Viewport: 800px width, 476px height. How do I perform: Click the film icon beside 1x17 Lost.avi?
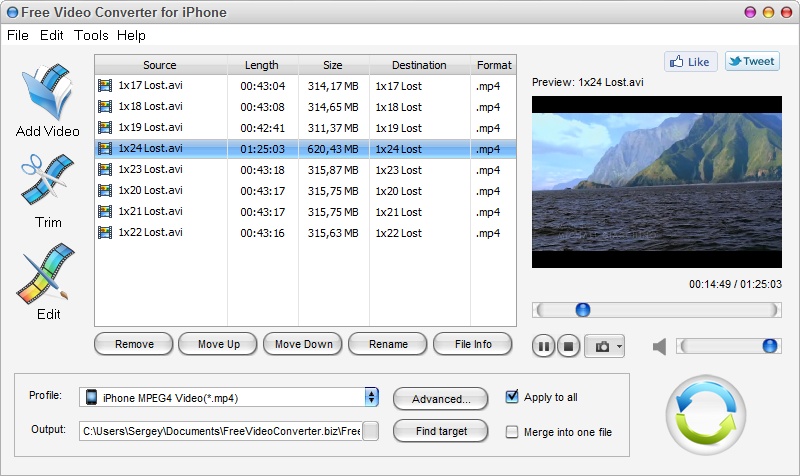coord(105,86)
